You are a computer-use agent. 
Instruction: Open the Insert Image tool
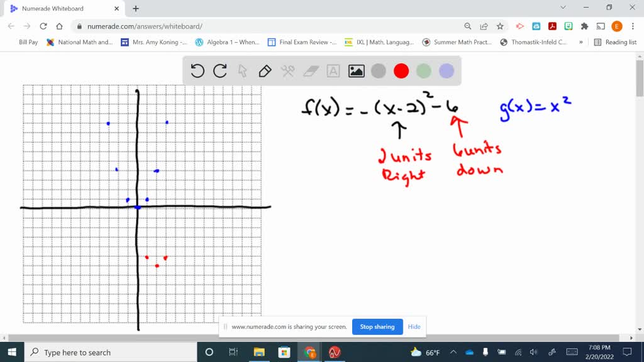[356, 71]
